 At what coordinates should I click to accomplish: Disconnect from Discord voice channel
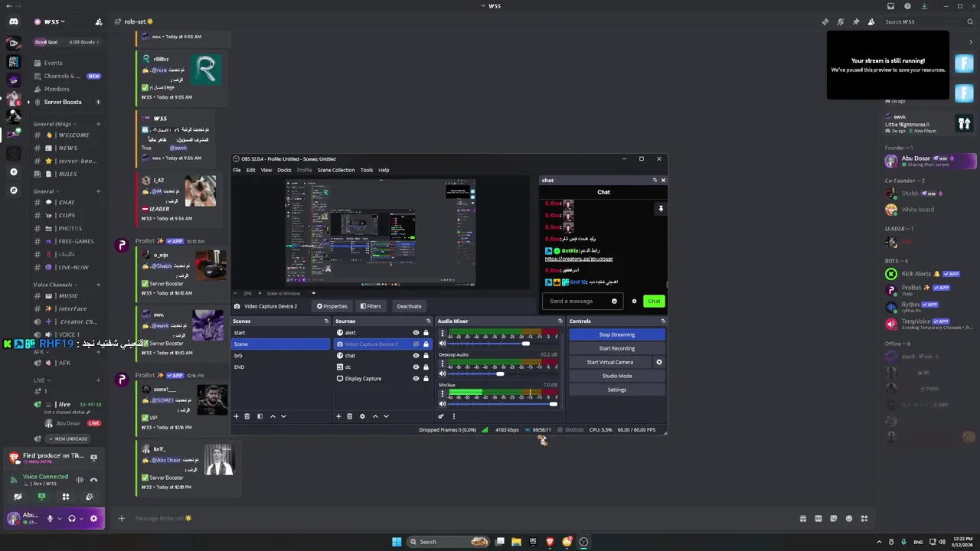[93, 480]
